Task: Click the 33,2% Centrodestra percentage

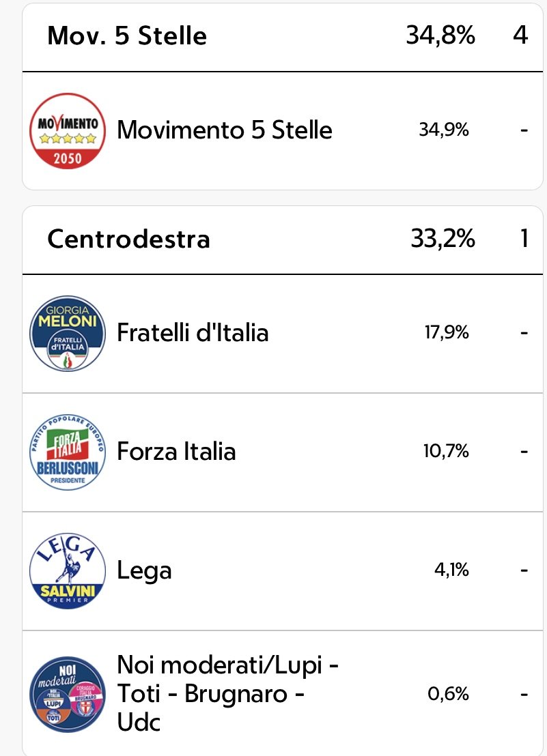Action: pos(443,239)
